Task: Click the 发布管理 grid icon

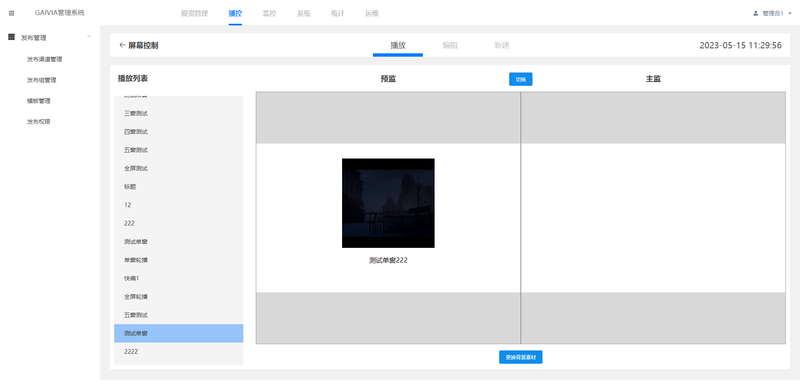Action: click(12, 37)
